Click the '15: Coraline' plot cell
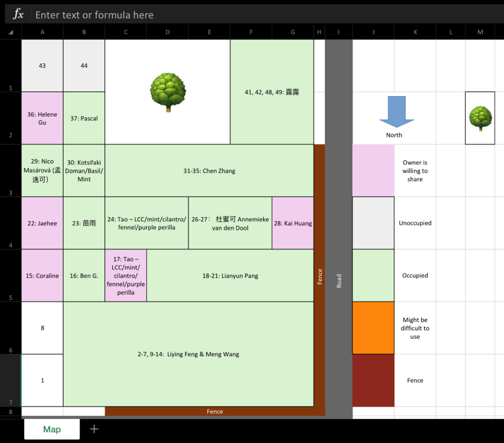504x443 pixels. pyautogui.click(x=42, y=275)
